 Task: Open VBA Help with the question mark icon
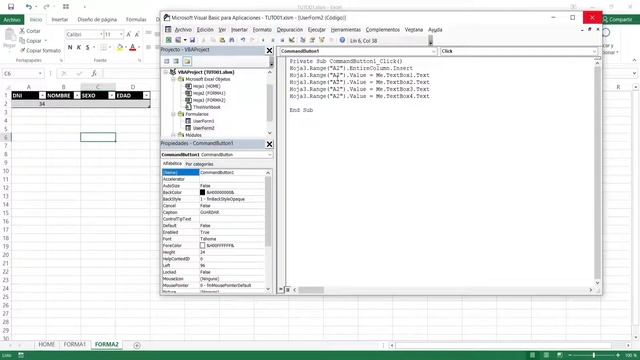point(342,40)
